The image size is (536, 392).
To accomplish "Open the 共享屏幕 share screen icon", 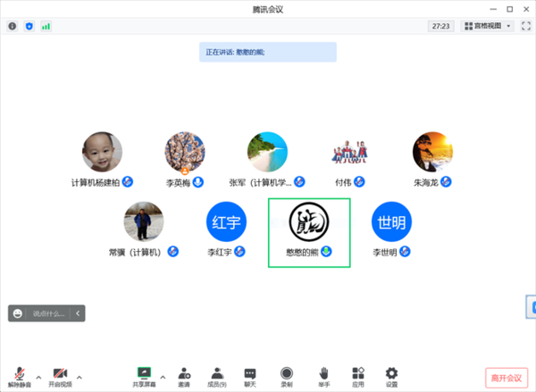I will [144, 377].
